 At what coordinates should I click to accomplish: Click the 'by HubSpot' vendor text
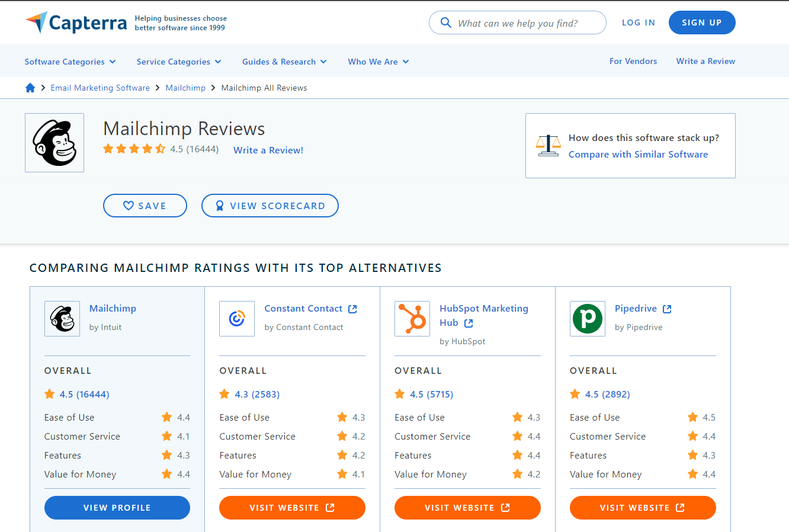click(463, 341)
